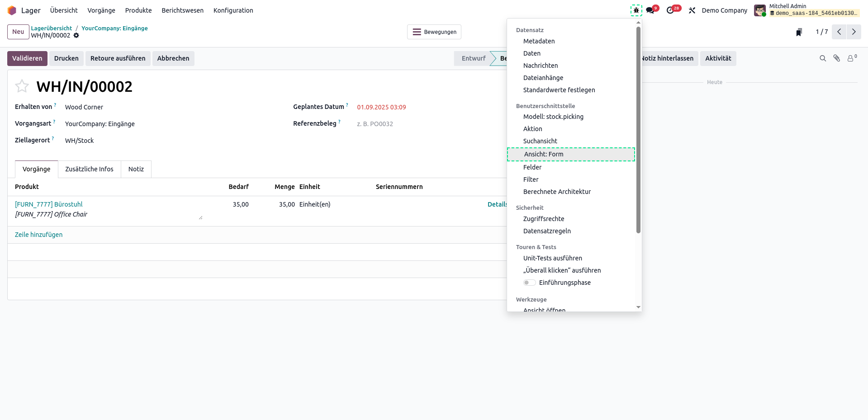Mark WH/IN/00002 as favorite with star

(22, 86)
